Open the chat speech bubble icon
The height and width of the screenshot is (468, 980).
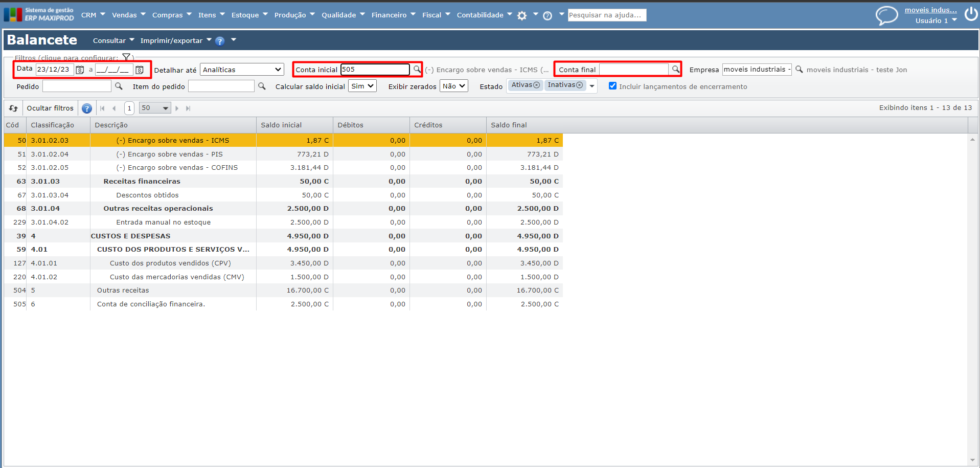tap(886, 15)
